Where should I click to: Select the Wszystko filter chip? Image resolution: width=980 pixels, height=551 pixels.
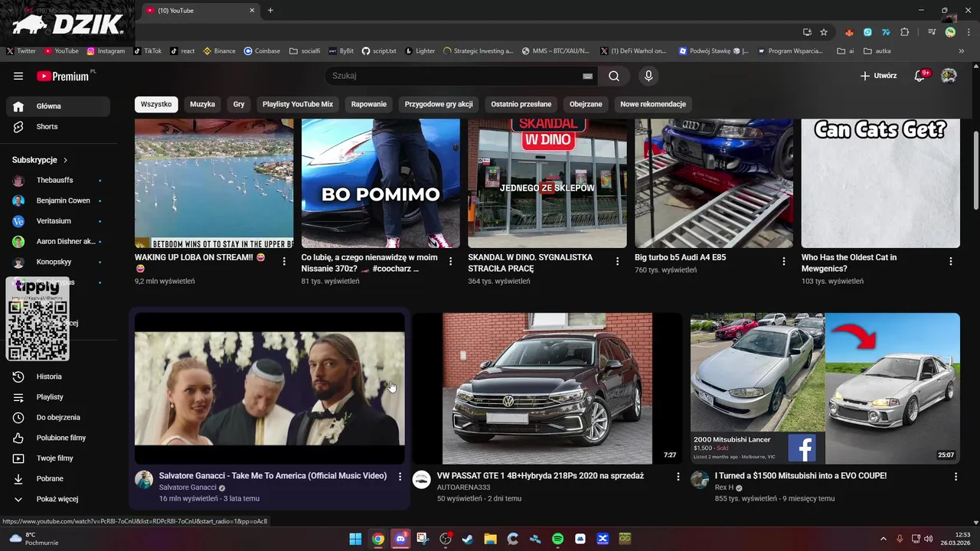coord(156,104)
